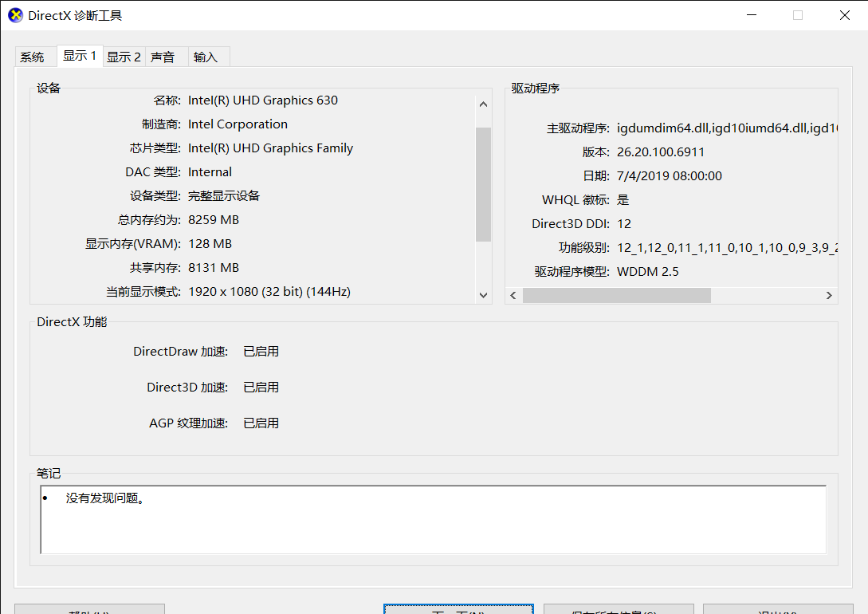Click the driver version 26.20.100.6911

[661, 152]
